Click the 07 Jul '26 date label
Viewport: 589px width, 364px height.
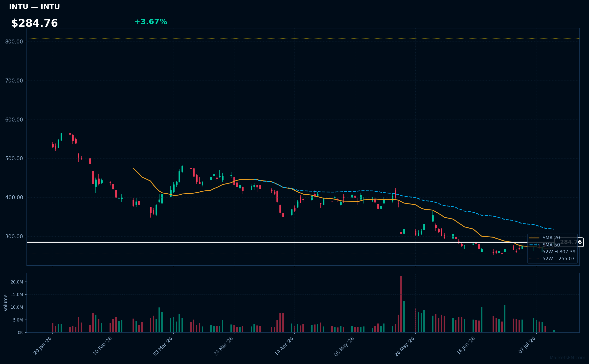click(x=527, y=345)
